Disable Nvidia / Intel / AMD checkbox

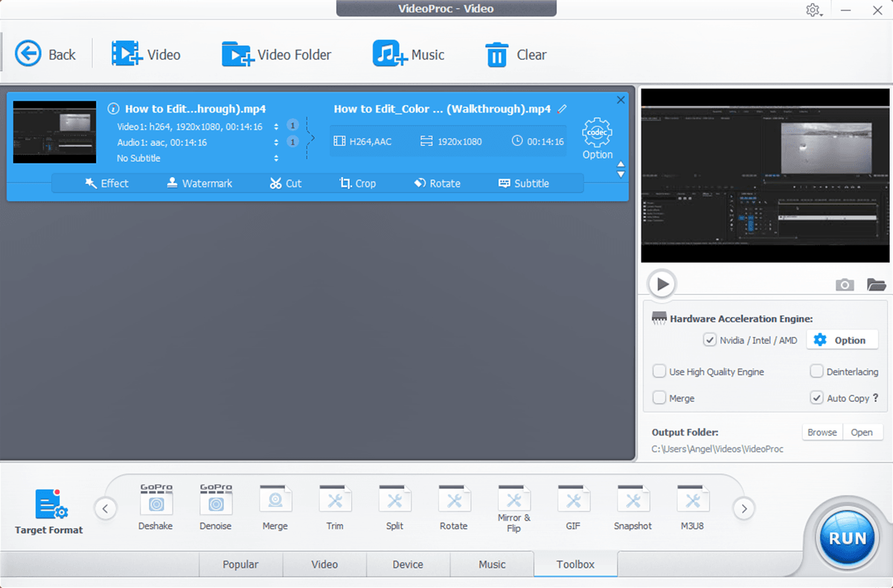[709, 340]
